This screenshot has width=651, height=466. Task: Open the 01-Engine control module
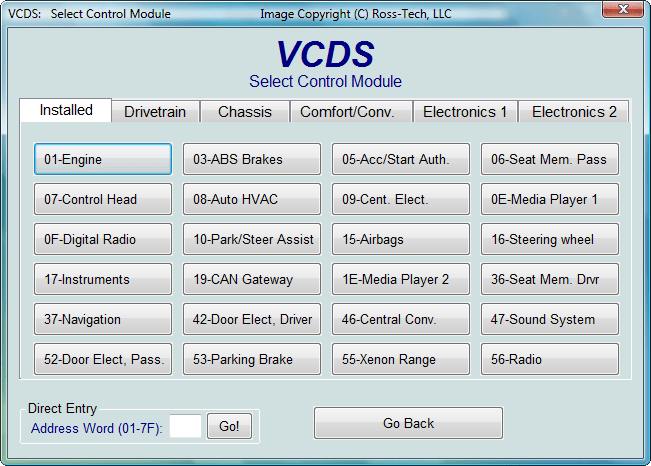[x=103, y=159]
